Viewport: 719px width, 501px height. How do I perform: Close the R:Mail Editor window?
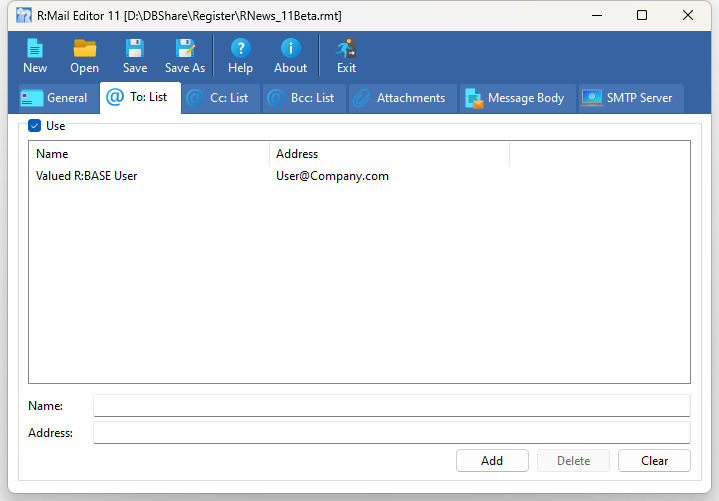click(687, 16)
